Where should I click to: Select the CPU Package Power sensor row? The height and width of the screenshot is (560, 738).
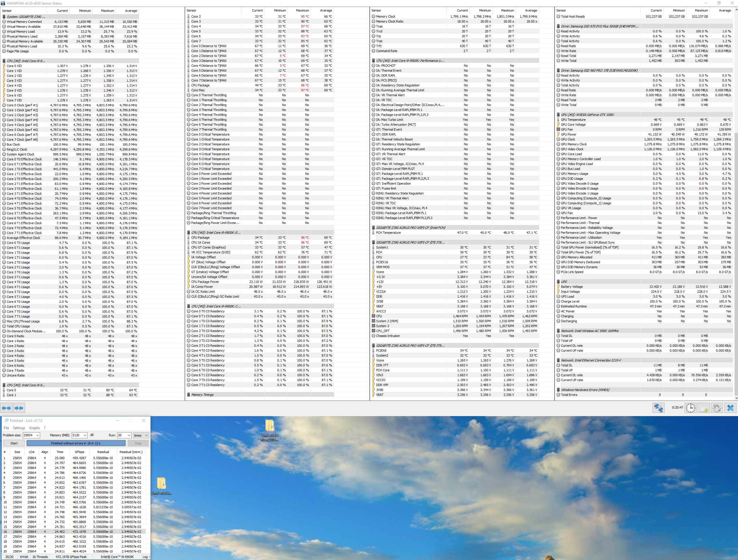click(x=205, y=282)
